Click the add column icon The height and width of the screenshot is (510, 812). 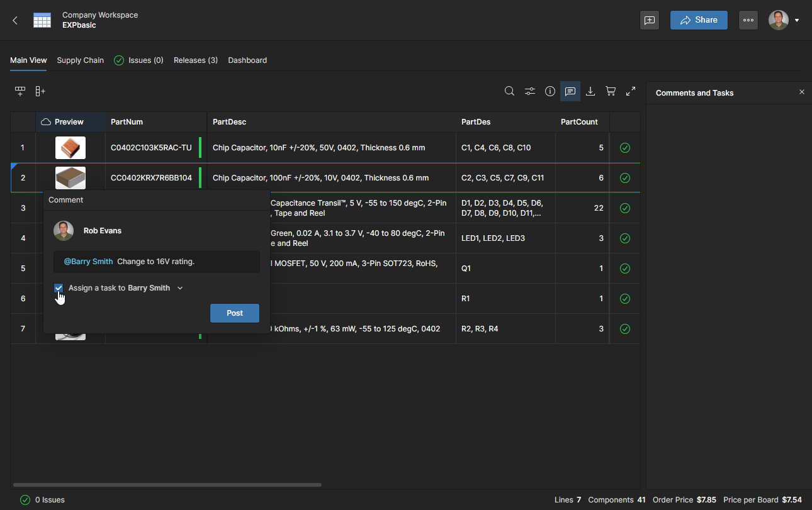coord(40,91)
